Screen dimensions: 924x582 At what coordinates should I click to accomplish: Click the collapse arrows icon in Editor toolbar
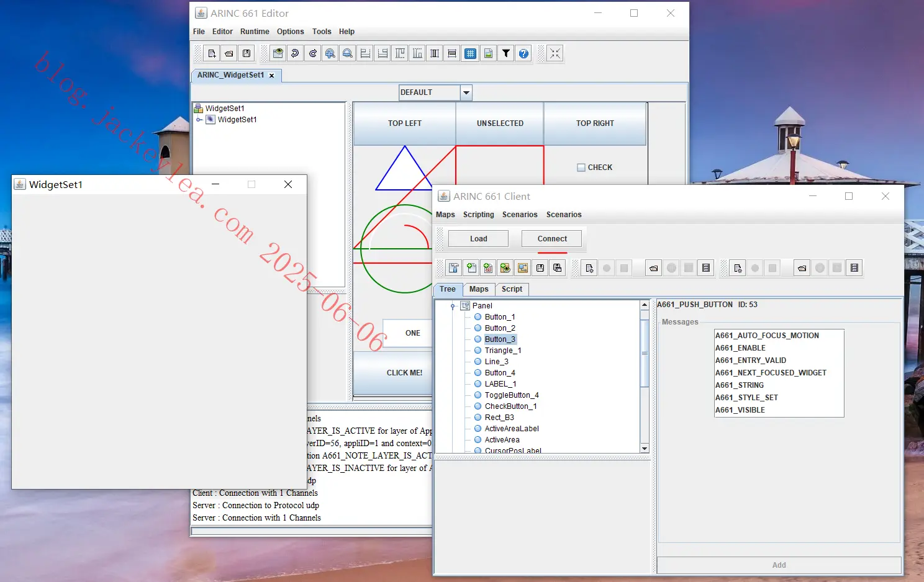point(555,53)
